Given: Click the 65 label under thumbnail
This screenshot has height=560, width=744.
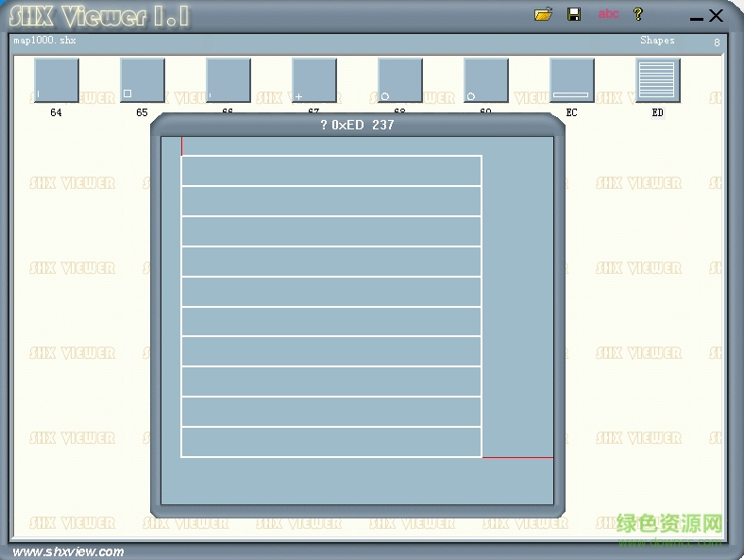Looking at the screenshot, I should (142, 112).
